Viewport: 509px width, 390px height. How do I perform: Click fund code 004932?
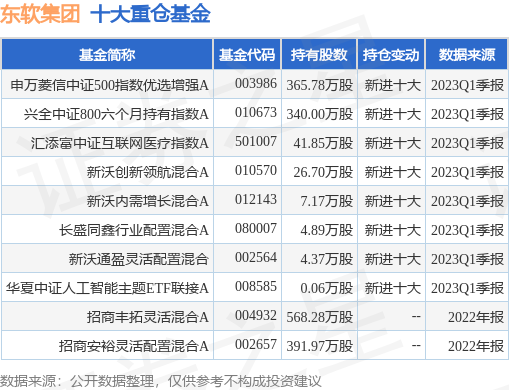tap(256, 315)
